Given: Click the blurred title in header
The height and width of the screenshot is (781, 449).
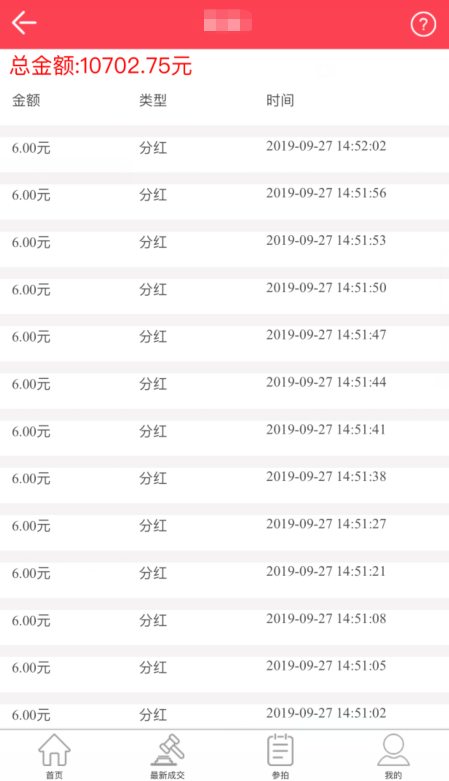Looking at the screenshot, I should point(228,21).
